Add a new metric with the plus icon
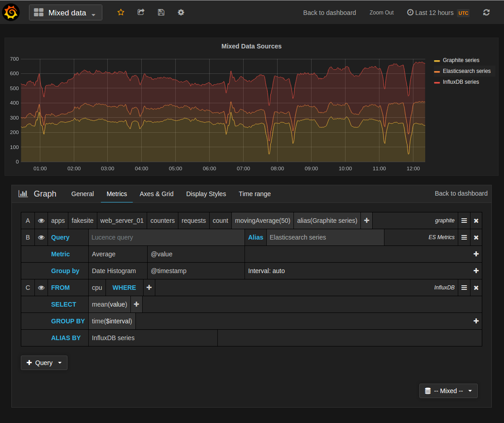Screen dimensions: 504x423 tap(366, 221)
